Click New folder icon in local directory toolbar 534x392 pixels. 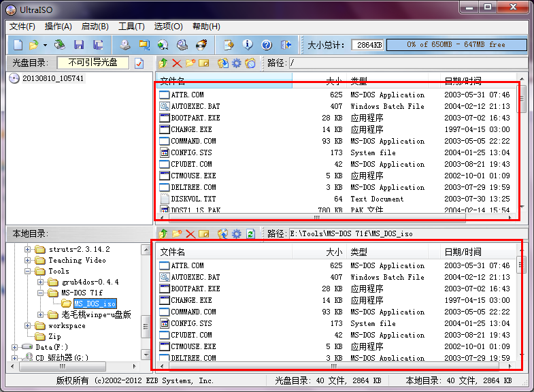point(177,233)
